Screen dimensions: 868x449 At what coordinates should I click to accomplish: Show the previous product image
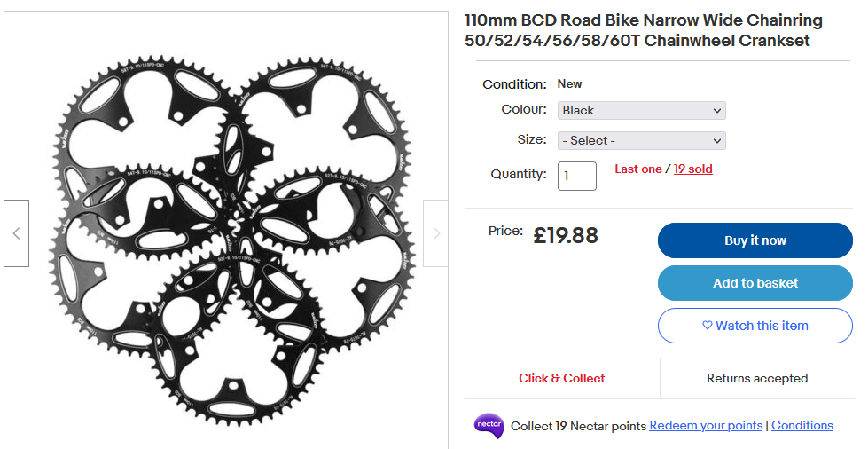pyautogui.click(x=16, y=233)
